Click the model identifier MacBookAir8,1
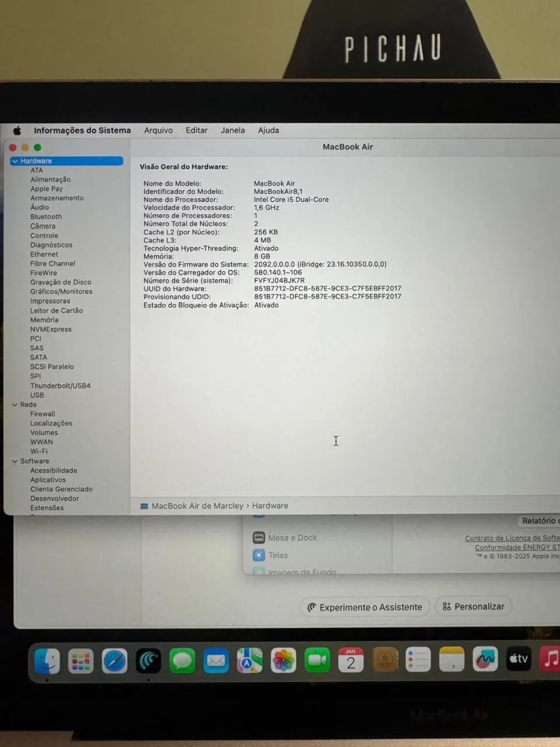 (x=278, y=191)
